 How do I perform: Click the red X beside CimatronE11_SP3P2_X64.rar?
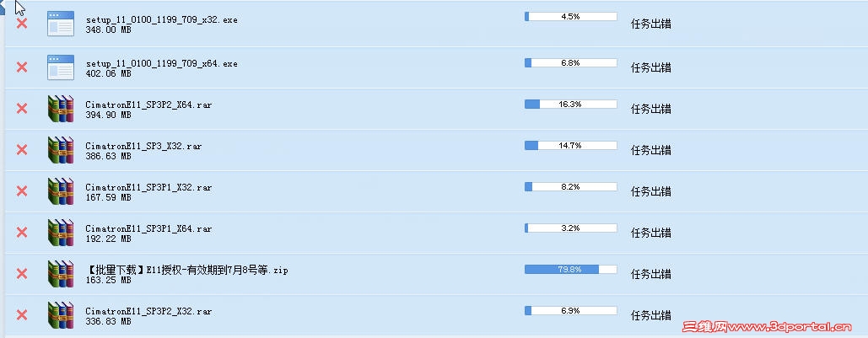tap(22, 109)
